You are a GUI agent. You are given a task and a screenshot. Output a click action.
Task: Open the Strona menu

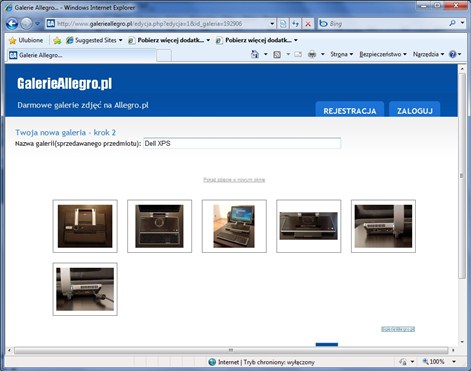tap(342, 54)
